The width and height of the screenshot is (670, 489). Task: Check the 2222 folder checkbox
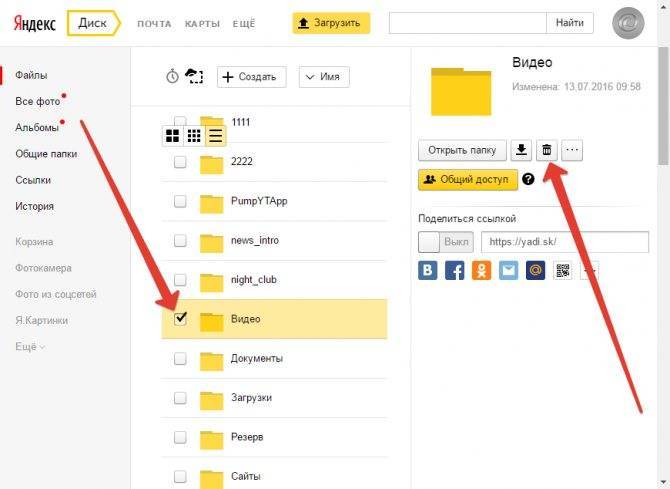(180, 162)
